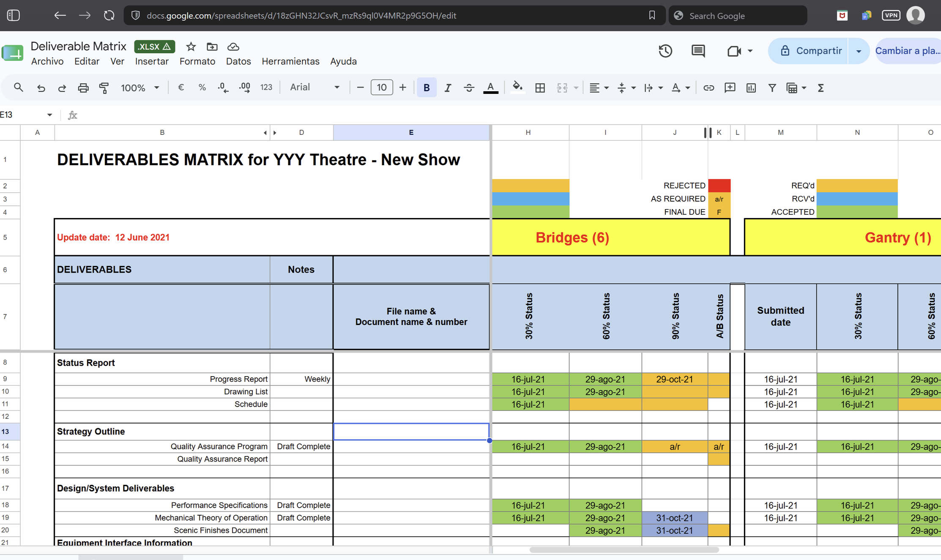Click Cambiar a plan button
Screen dimensions: 941x560
[x=908, y=51]
